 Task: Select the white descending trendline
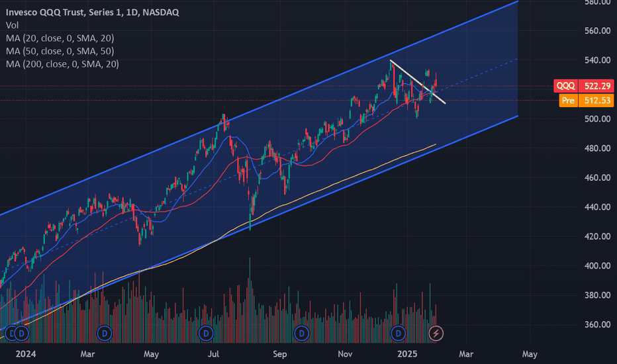point(418,82)
